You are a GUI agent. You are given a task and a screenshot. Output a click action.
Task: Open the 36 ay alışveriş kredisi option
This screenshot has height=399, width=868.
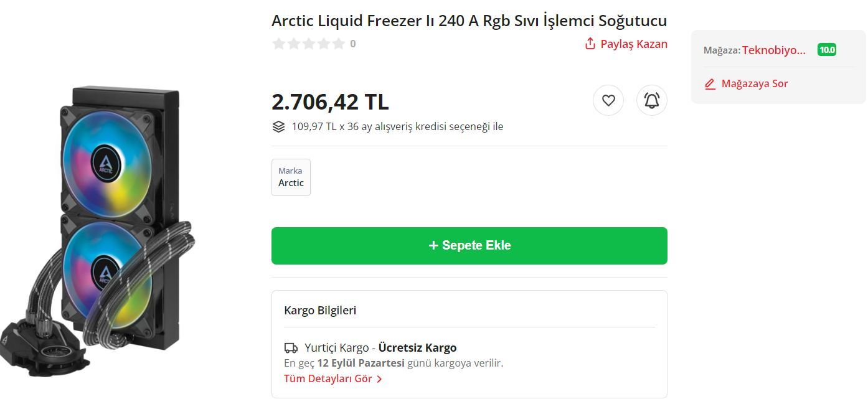[397, 127]
